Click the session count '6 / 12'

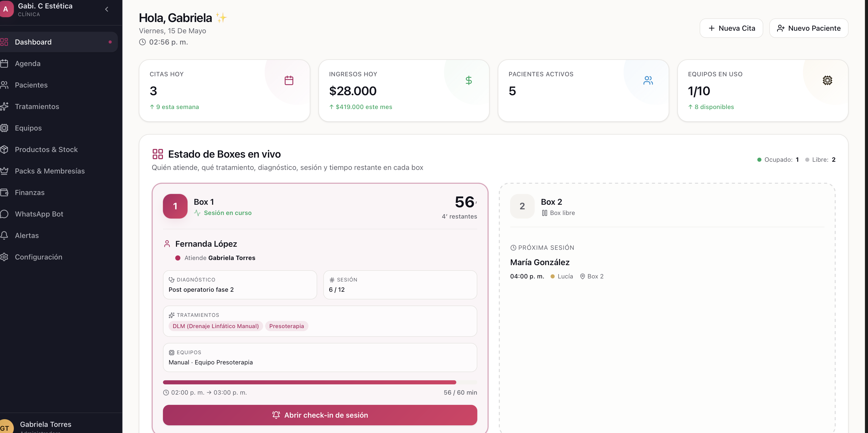click(x=337, y=290)
